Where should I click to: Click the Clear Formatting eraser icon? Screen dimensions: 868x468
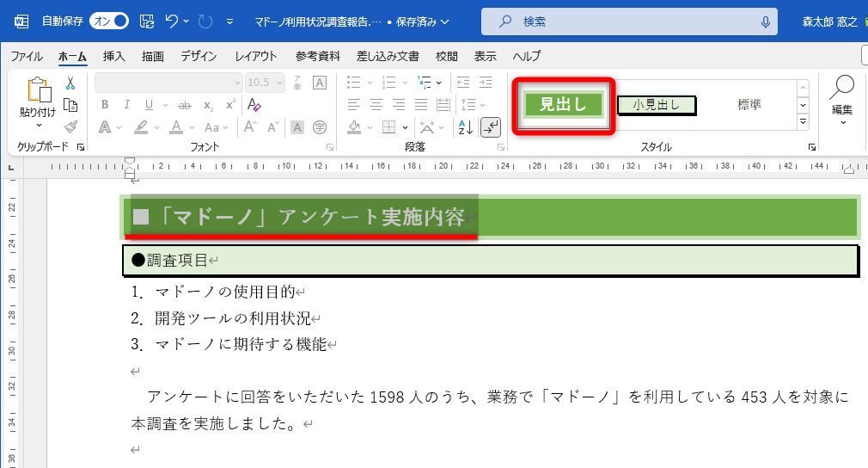click(x=254, y=105)
